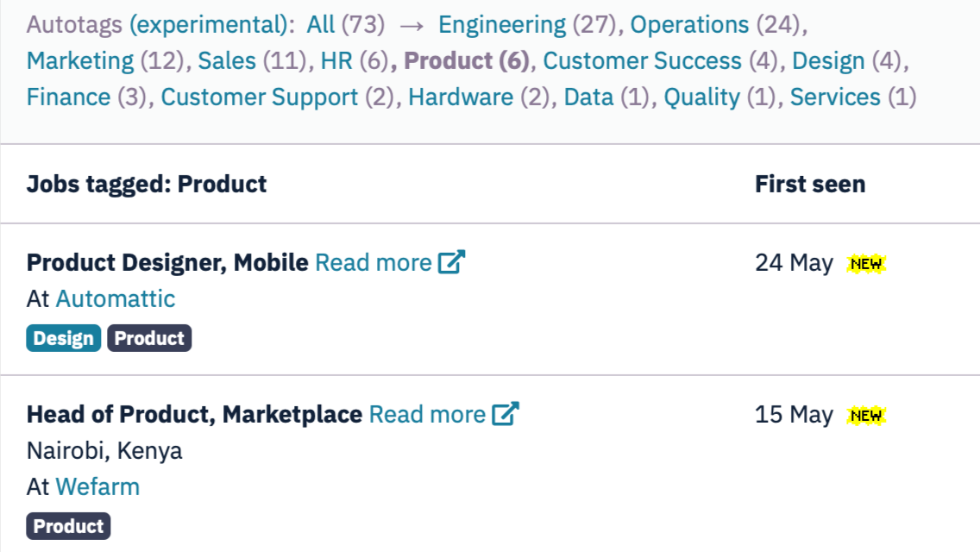This screenshot has width=980, height=552.
Task: Open Read more for Product Designer, Mobile
Action: (x=374, y=262)
